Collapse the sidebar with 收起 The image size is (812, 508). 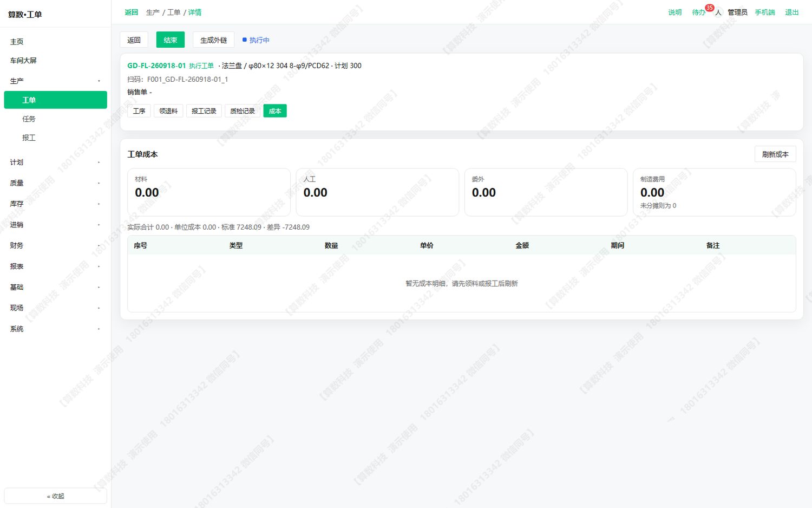coord(55,496)
